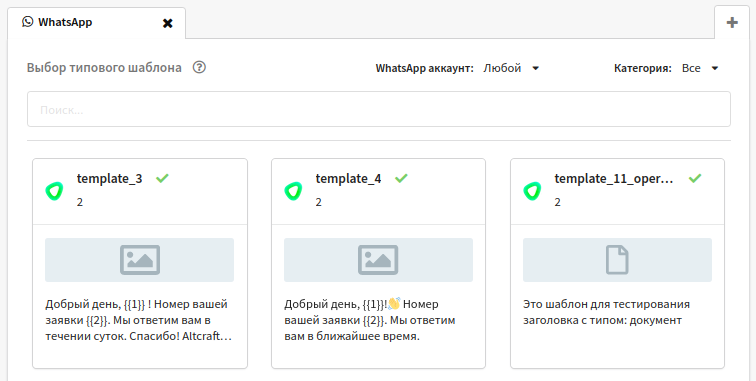Click the document placeholder in template_11_oper
The image size is (756, 381).
(617, 260)
